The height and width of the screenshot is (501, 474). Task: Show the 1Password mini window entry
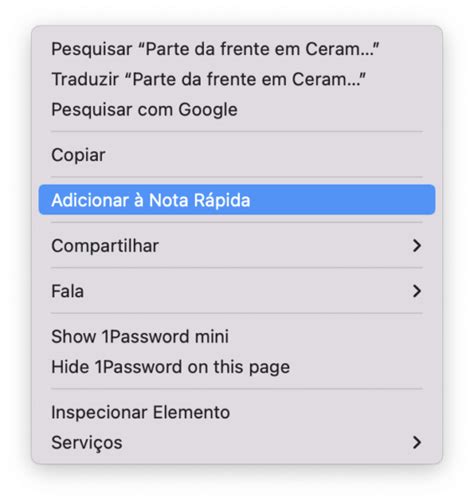click(x=237, y=337)
